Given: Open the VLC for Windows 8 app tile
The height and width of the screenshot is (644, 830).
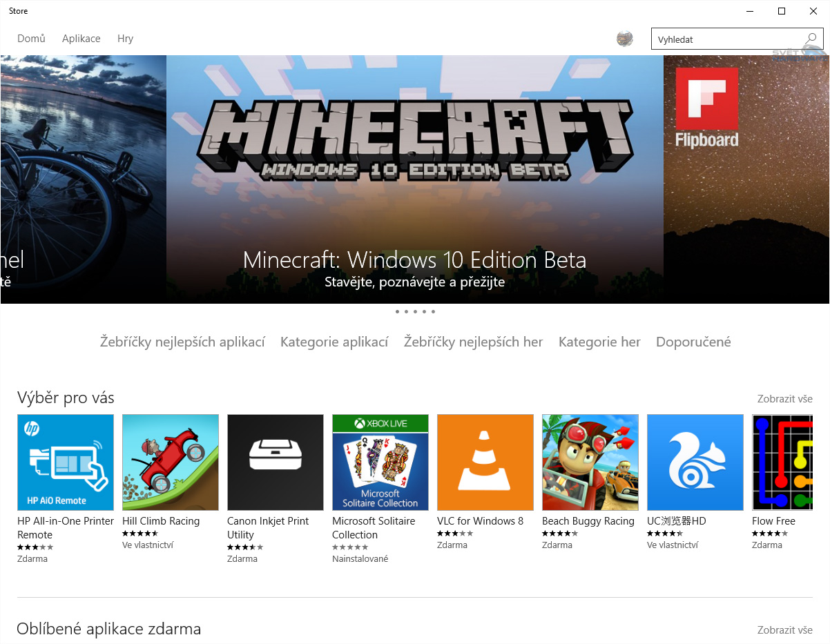Looking at the screenshot, I should pos(485,462).
